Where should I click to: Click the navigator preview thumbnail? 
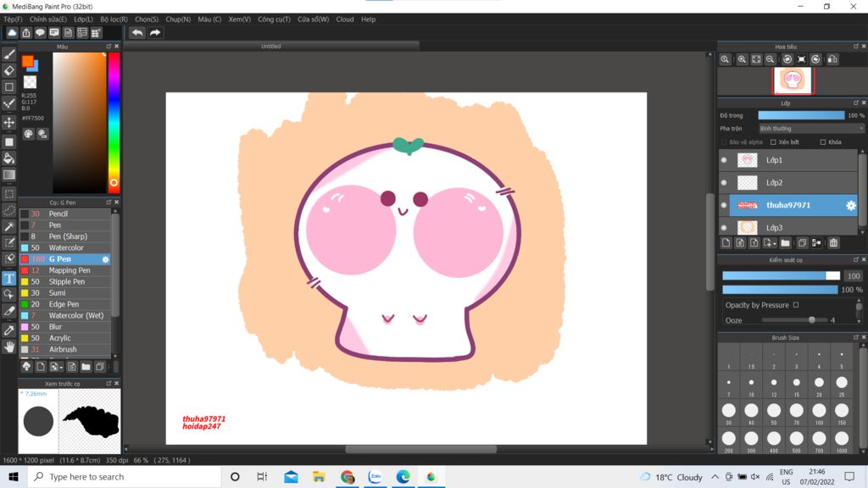[x=793, y=80]
